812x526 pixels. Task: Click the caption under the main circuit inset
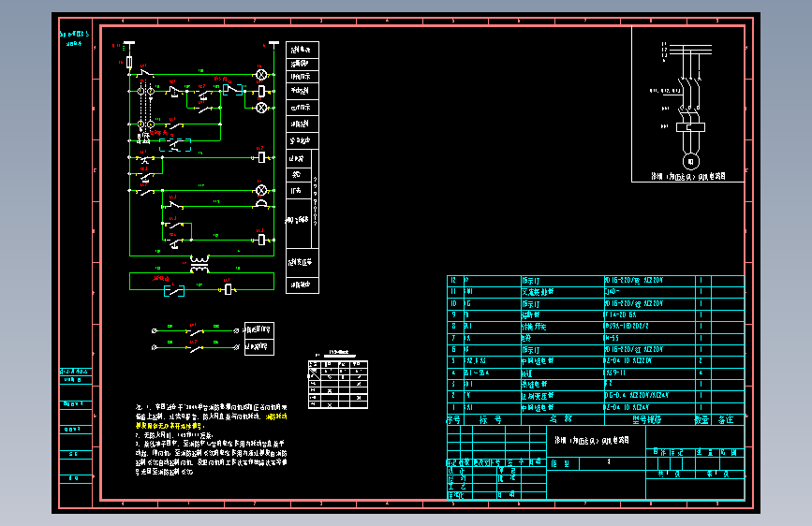687,176
